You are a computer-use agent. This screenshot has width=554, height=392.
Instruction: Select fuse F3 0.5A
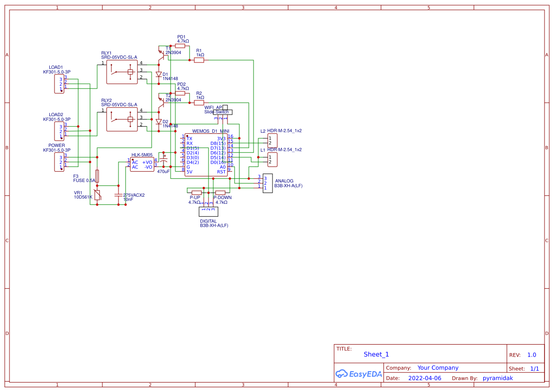tap(97, 175)
